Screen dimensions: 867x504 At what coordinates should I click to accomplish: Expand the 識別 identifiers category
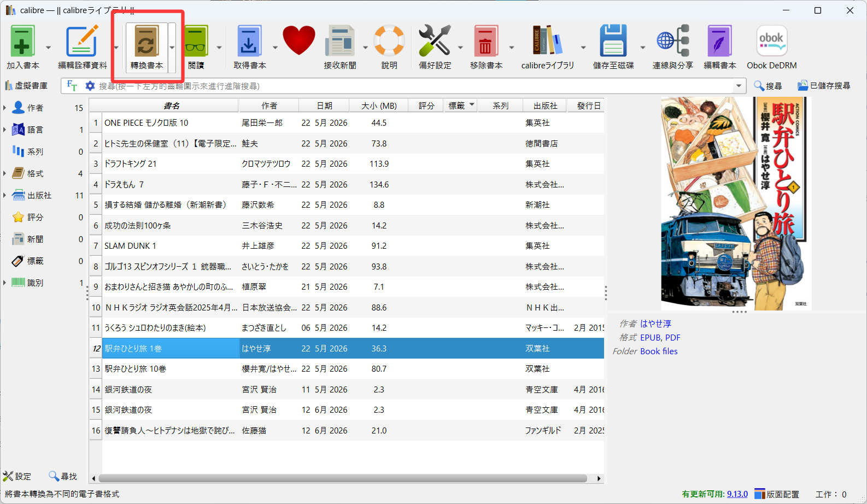point(4,283)
